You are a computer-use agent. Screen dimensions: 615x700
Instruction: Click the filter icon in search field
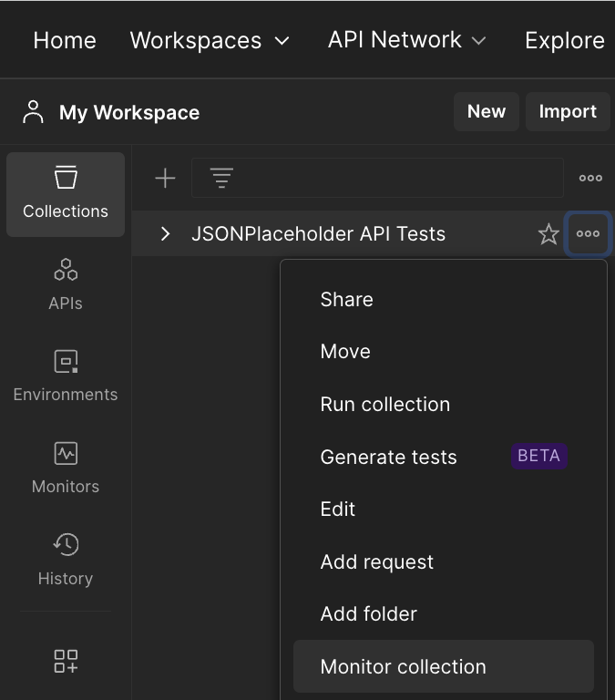coord(221,179)
